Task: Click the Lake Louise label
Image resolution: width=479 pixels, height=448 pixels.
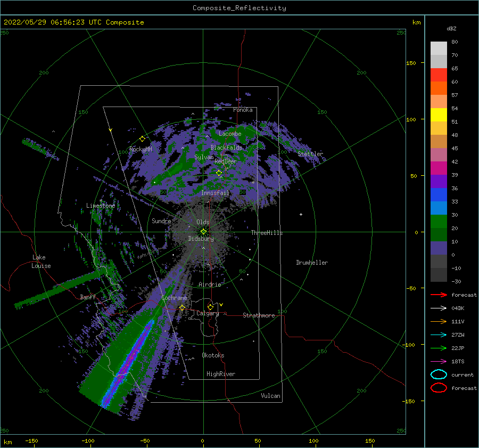Action: click(41, 262)
